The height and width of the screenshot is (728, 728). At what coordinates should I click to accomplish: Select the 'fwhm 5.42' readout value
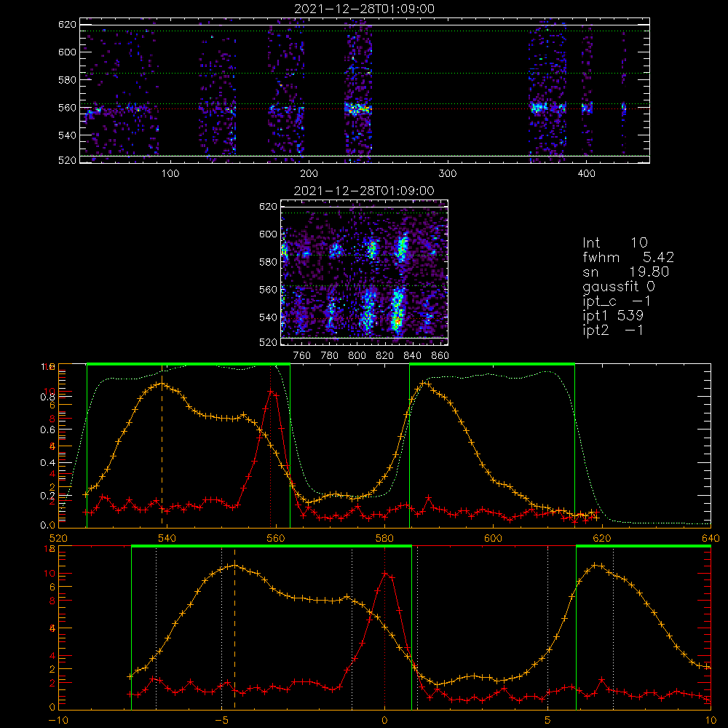pyautogui.click(x=628, y=257)
